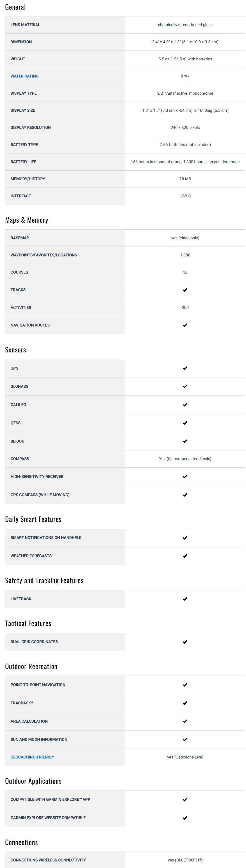This screenshot has width=246, height=868.
Task: Click the TracBack checkmark icon
Action: click(185, 703)
